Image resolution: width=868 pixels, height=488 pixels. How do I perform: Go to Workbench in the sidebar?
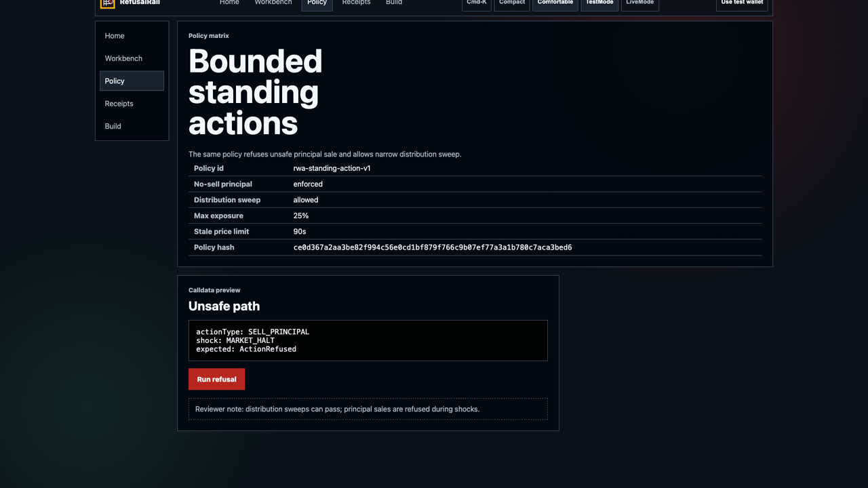[x=132, y=58]
